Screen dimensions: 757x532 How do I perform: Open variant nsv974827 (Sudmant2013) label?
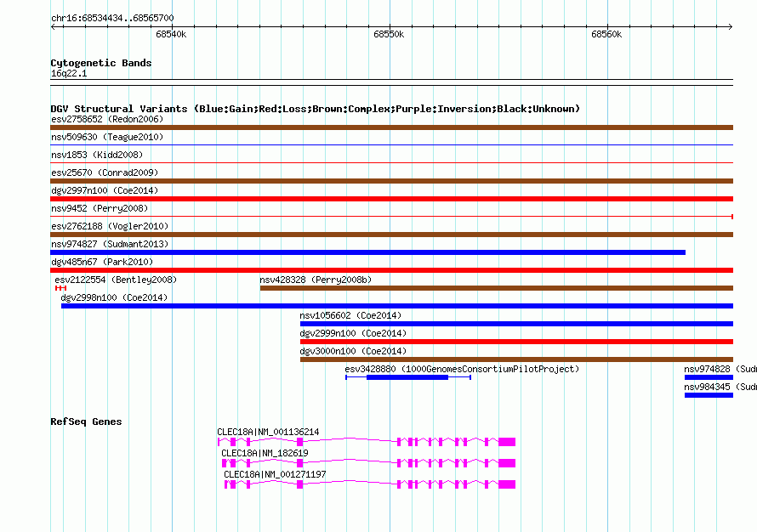110,244
